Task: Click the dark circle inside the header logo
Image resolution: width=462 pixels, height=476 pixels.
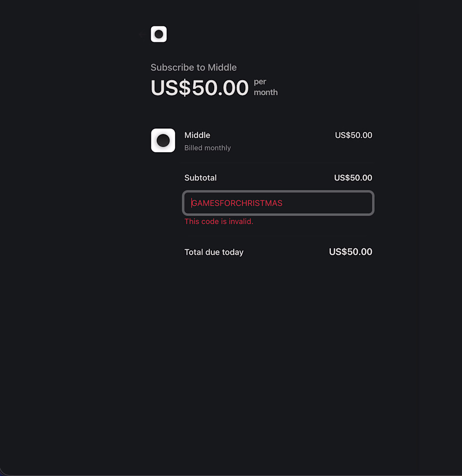Action: pyautogui.click(x=159, y=34)
